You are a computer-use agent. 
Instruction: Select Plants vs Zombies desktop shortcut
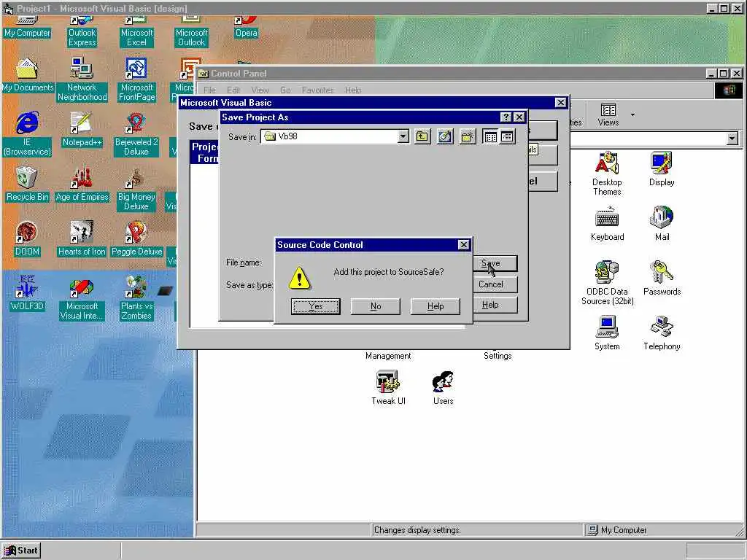(136, 298)
